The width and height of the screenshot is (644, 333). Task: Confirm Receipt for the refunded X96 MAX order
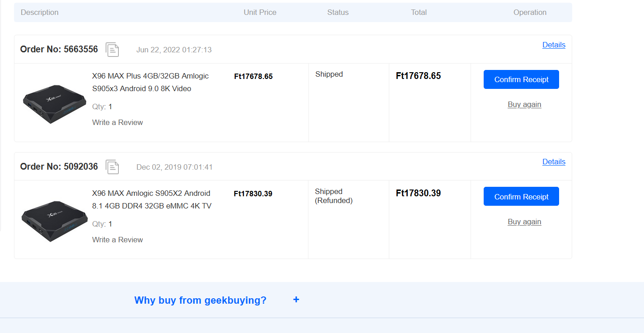pyautogui.click(x=521, y=196)
